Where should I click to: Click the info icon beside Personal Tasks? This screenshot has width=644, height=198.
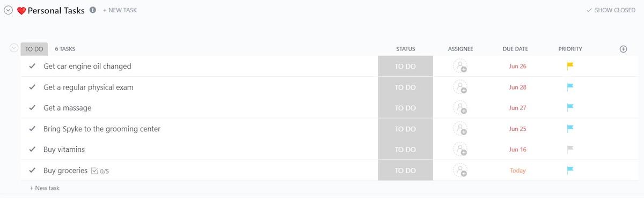click(93, 10)
